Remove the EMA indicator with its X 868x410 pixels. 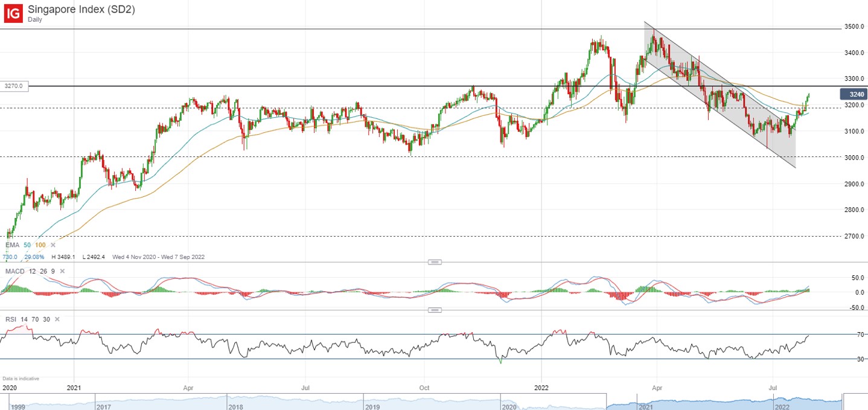click(54, 245)
